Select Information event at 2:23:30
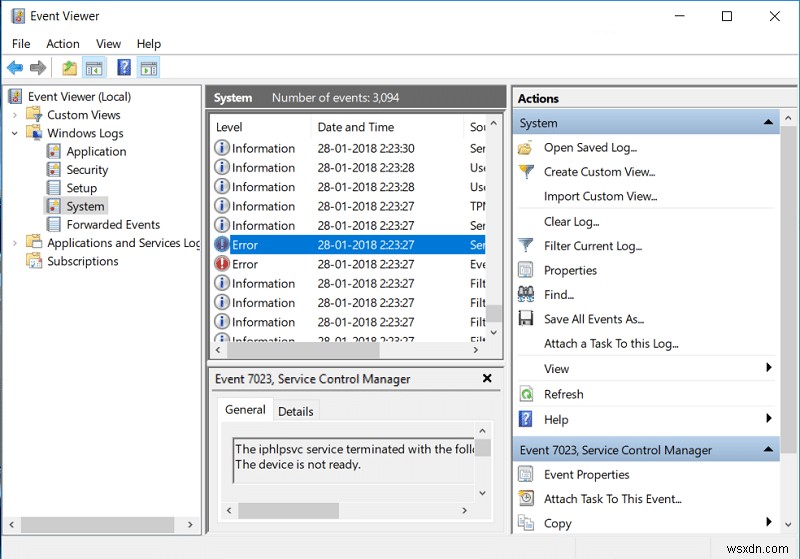The height and width of the screenshot is (559, 800). point(349,148)
